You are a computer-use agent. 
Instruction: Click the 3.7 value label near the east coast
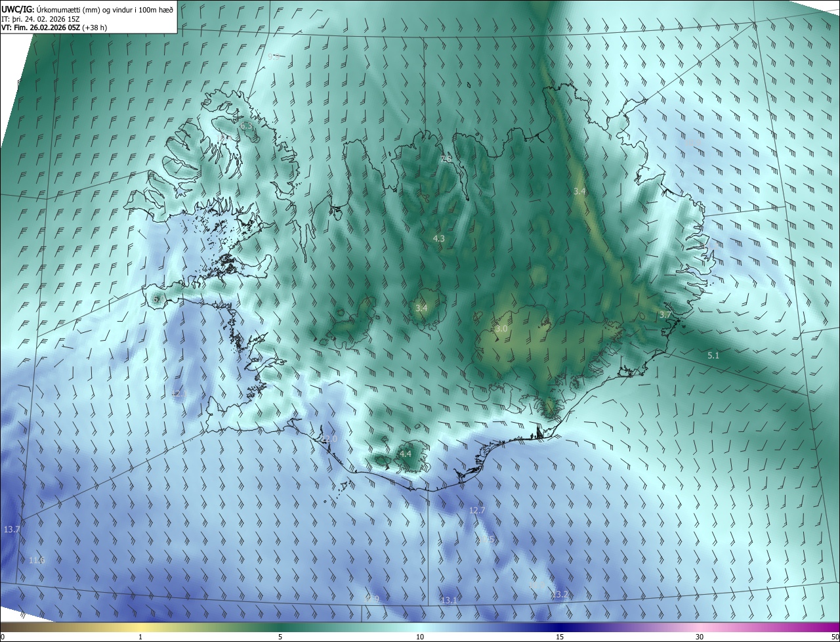665,315
